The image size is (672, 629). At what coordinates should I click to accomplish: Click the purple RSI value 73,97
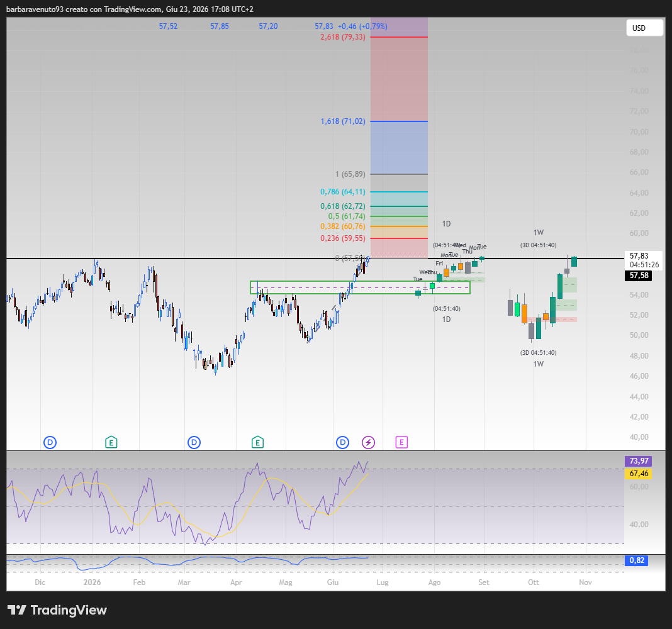pos(639,461)
